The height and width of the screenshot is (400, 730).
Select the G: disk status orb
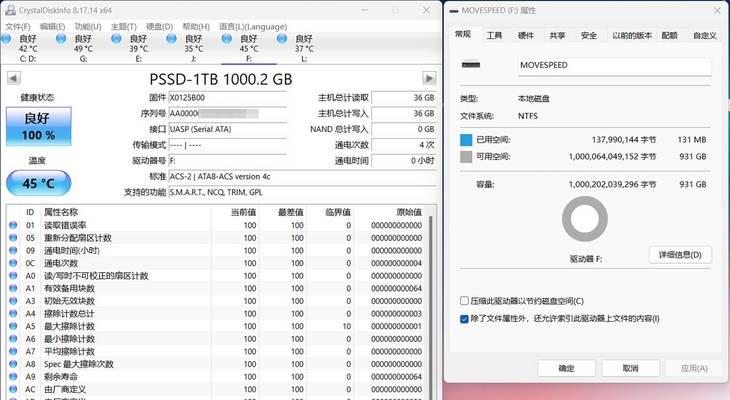tap(61, 39)
